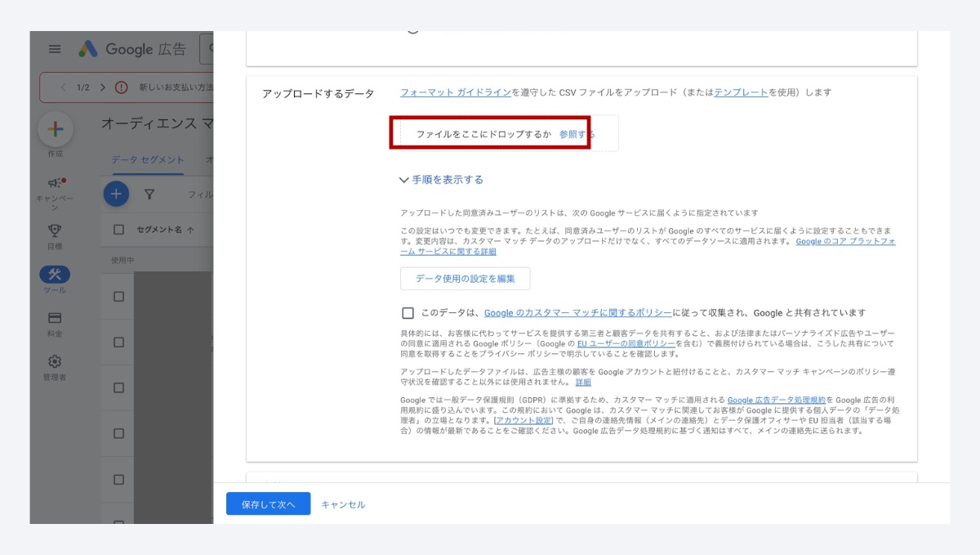Screen dimensions: 980x555
Task: Click 保存して次へ button
Action: (x=269, y=504)
